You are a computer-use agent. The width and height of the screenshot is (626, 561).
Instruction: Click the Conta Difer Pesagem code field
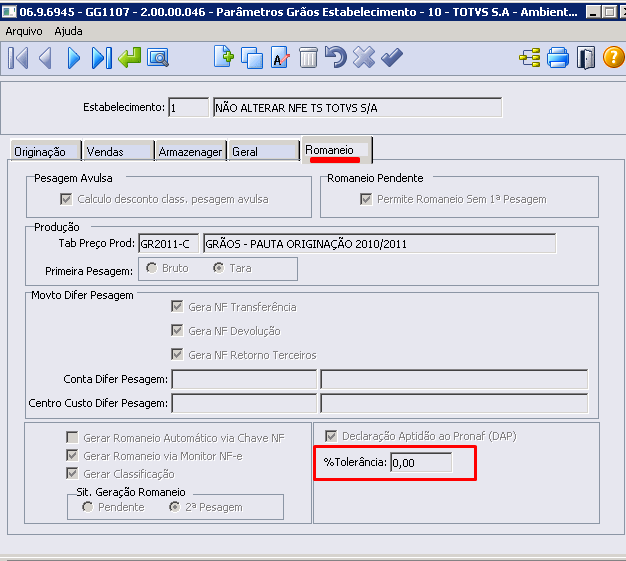coord(244,379)
